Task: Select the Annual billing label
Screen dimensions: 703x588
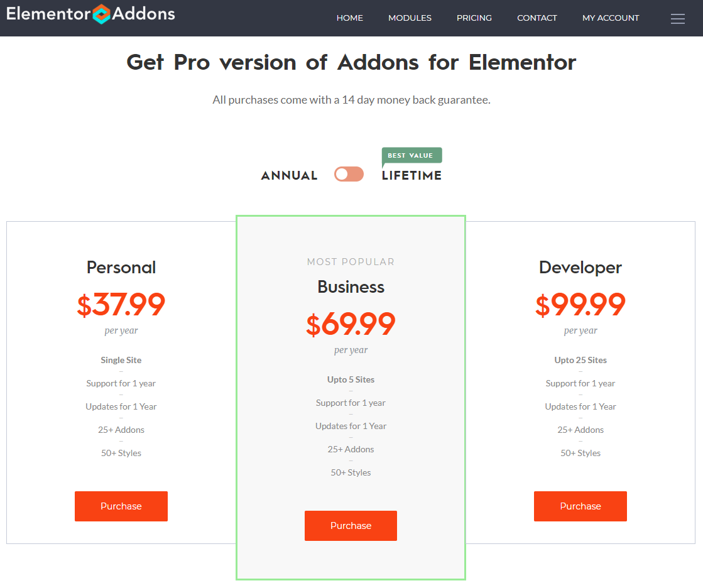Action: [x=289, y=176]
